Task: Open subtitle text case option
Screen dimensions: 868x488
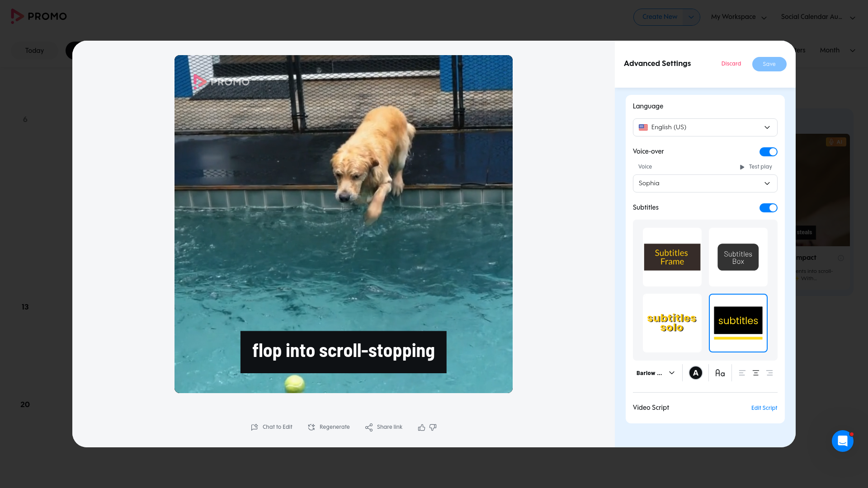Action: coord(720,373)
